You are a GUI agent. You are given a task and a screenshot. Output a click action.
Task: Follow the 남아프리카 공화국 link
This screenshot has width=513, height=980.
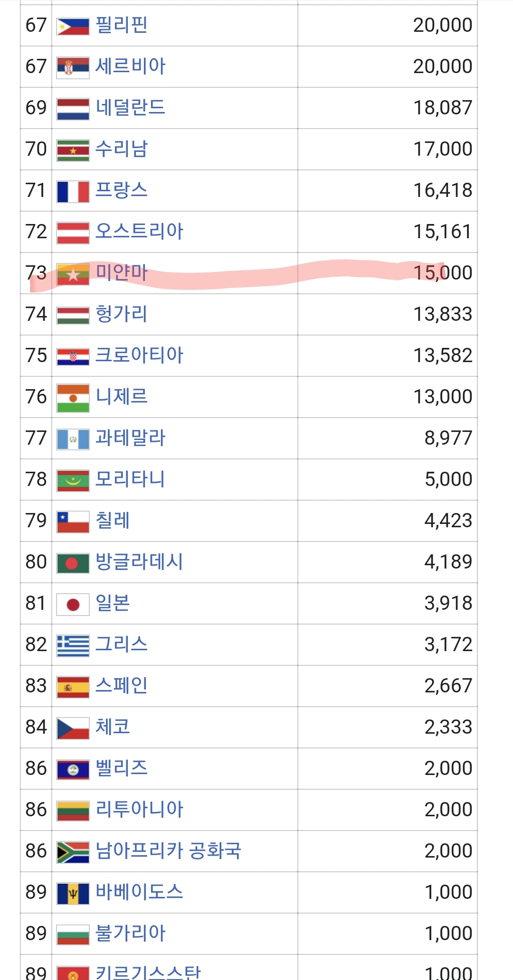coord(168,850)
